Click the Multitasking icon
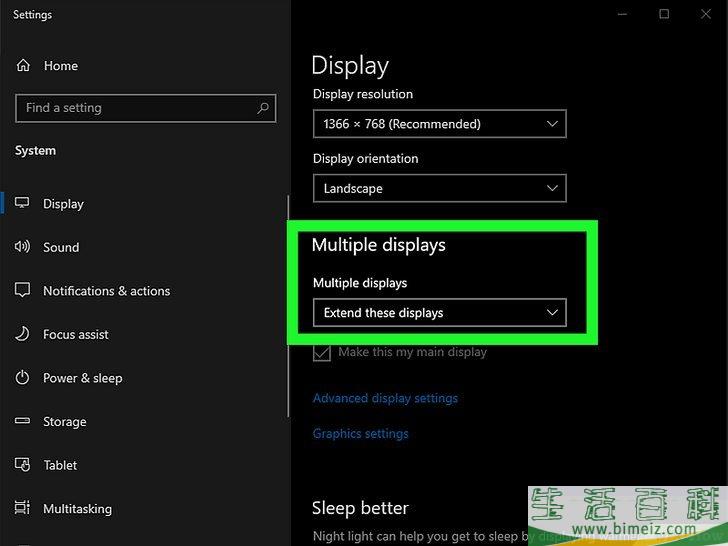This screenshot has width=728, height=546. pos(22,507)
